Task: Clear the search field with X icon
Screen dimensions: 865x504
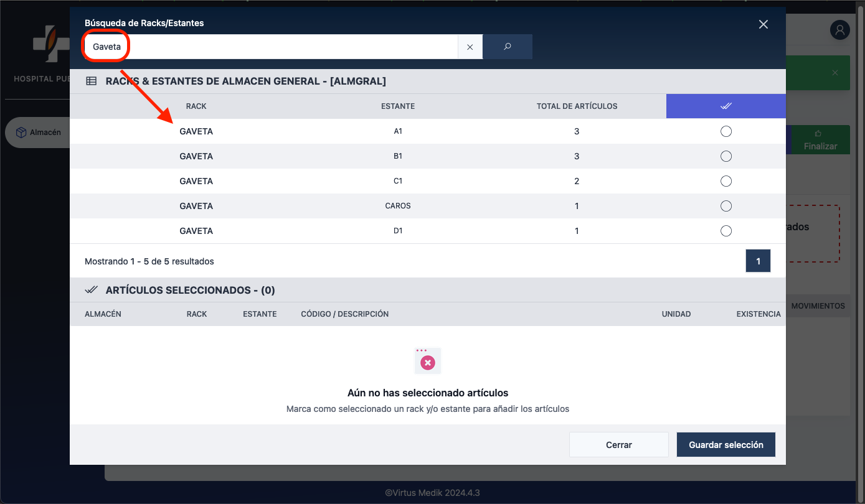Action: 470,47
